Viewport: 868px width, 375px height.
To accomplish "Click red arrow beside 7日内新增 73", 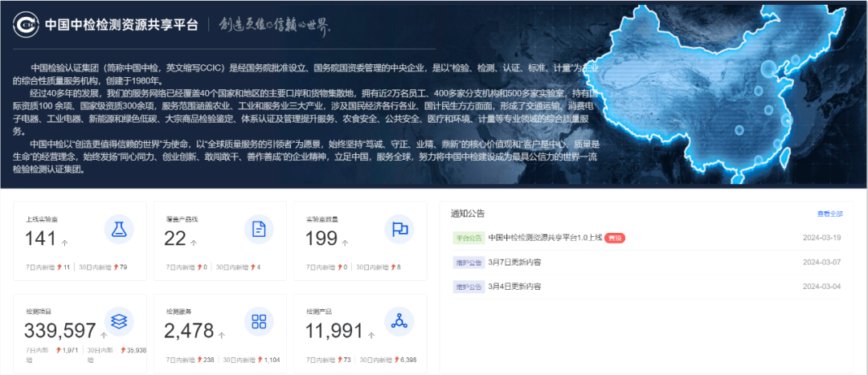I will click(339, 360).
